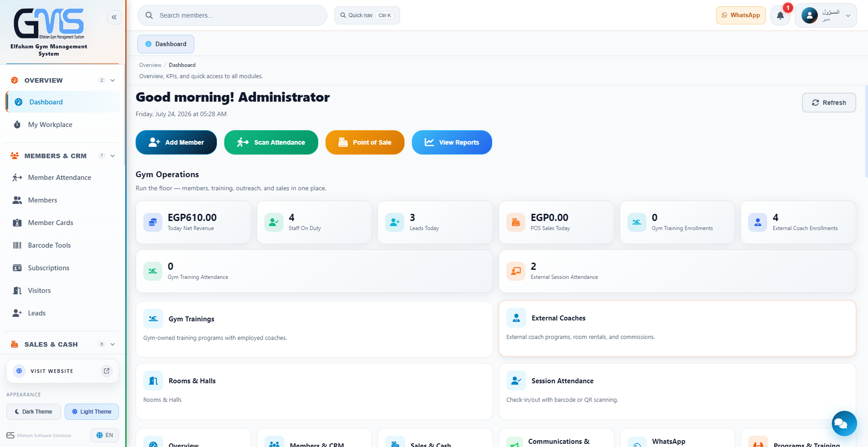Click the Elfaham Software Solutions logo
The height and width of the screenshot is (447, 868).
pyautogui.click(x=10, y=435)
